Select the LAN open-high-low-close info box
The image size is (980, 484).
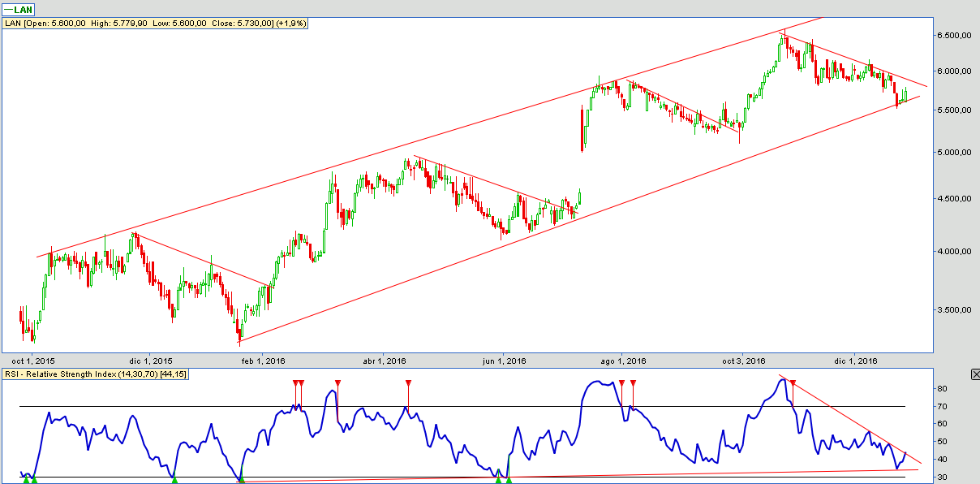[156, 24]
